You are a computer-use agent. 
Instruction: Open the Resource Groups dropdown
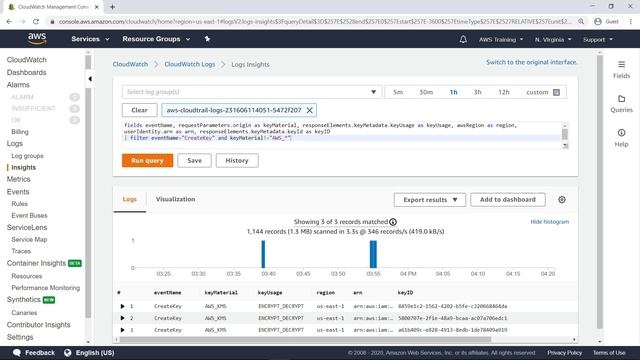click(x=156, y=39)
